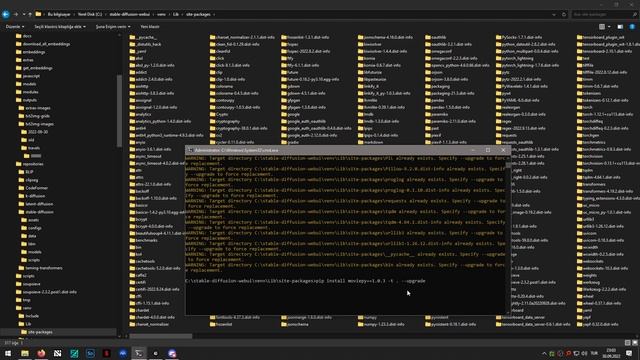Refresh the folder view
Viewport: 640px width, 360px height.
pyautogui.click(x=564, y=14)
